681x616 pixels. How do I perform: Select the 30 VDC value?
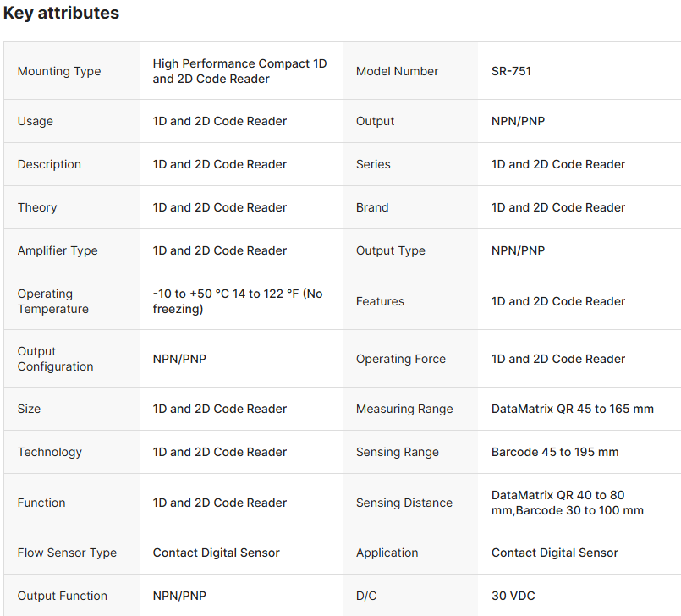tap(513, 596)
